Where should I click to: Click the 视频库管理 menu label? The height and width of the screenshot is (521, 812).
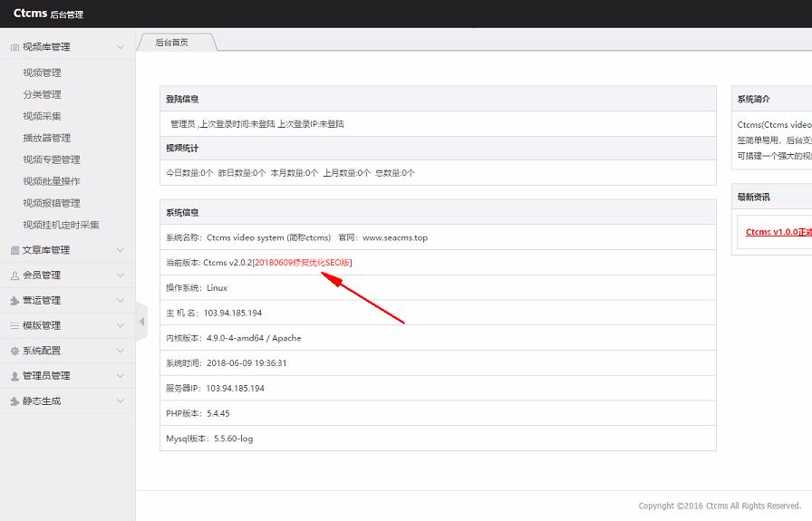pos(46,47)
